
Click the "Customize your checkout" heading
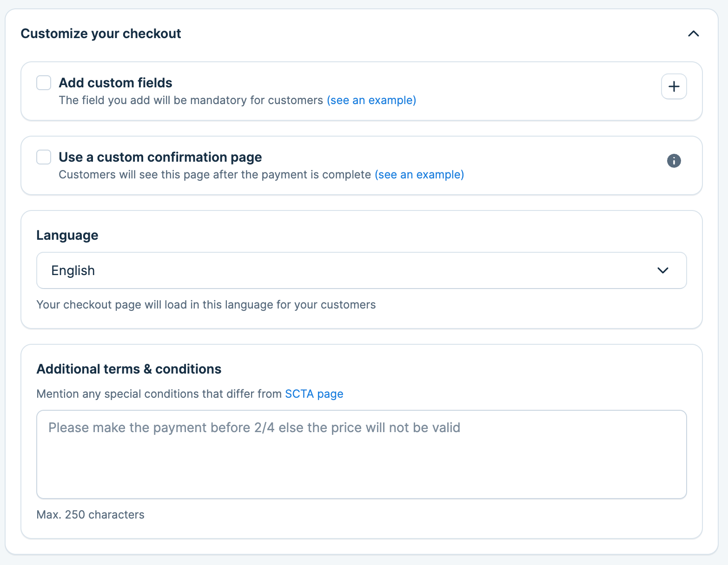101,33
